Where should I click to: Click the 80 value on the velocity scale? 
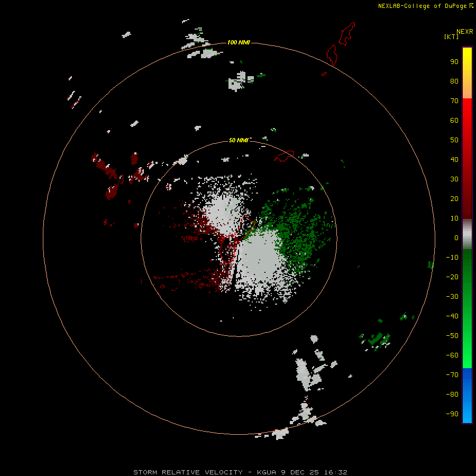click(454, 81)
